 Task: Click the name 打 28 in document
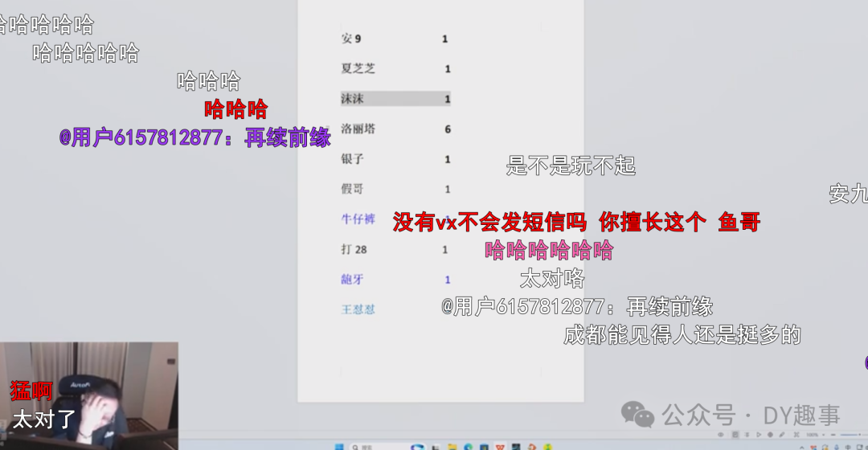[x=354, y=249]
